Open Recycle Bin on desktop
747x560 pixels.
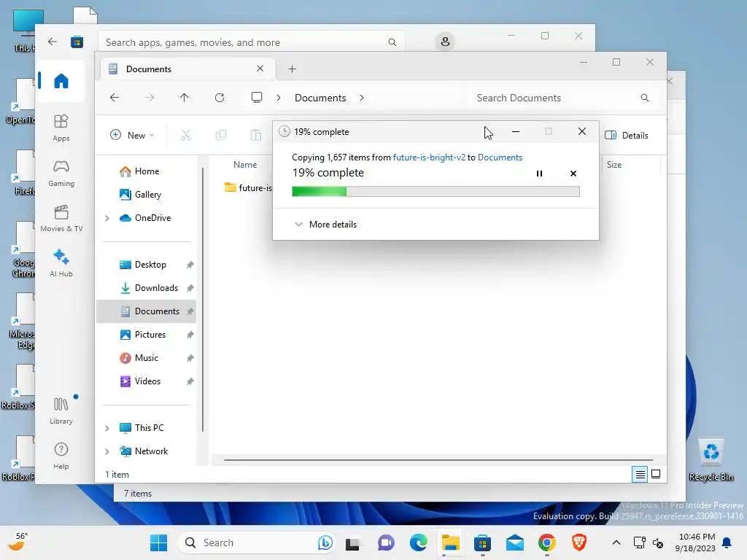pos(711,459)
